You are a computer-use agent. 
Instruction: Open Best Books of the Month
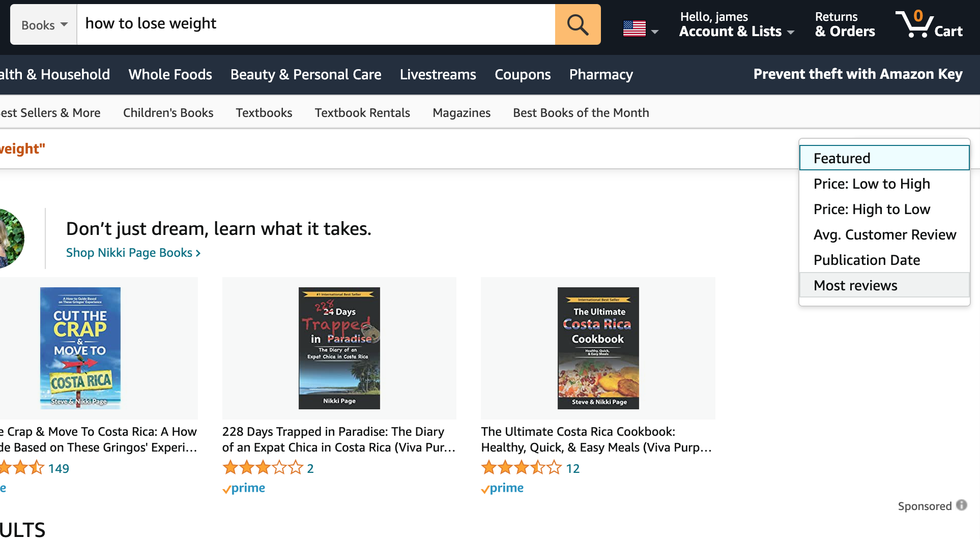(x=581, y=112)
